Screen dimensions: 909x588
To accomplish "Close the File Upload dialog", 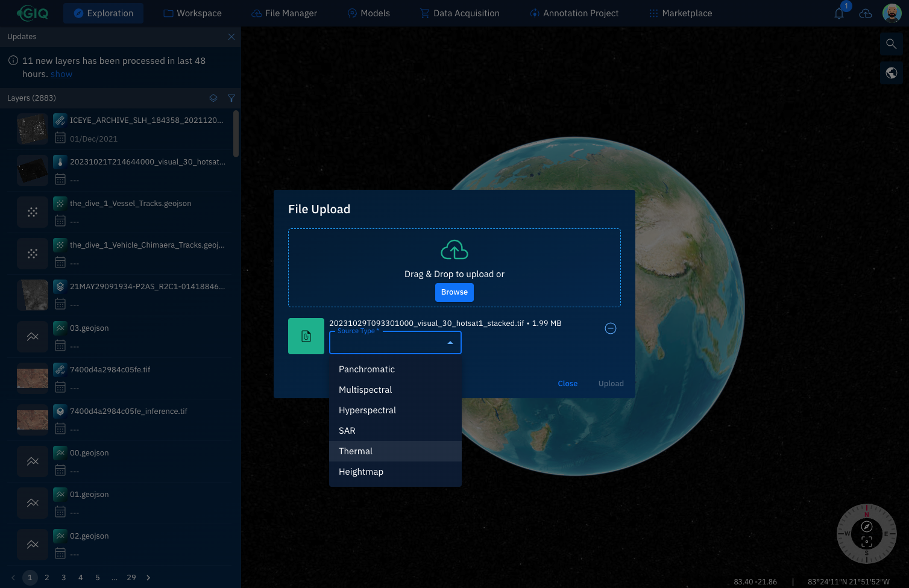I will click(x=568, y=384).
